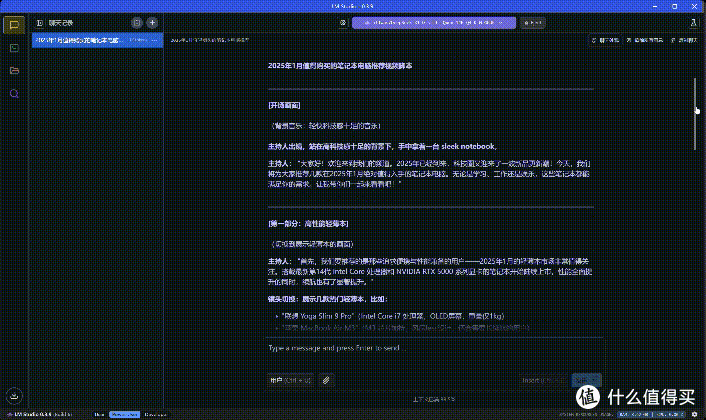Viewport: 706px width, 420px height.
Task: Click the [开场画面] section heading
Action: pos(284,105)
